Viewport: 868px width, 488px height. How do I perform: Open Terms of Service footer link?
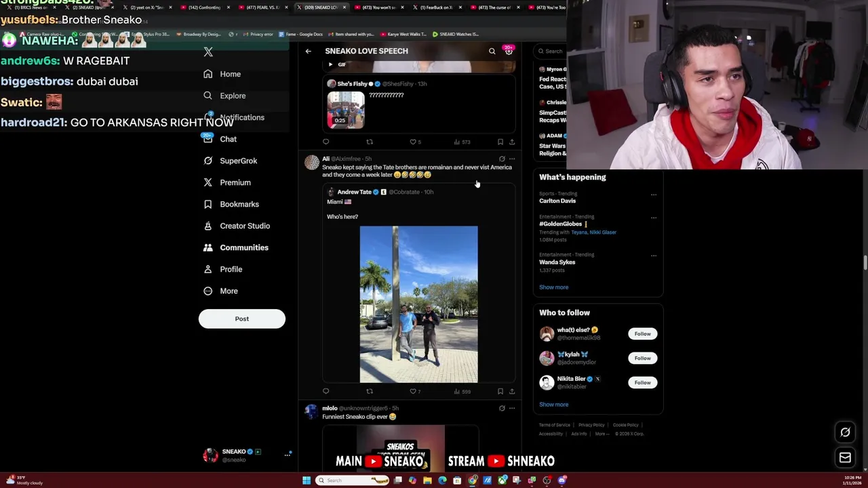(x=555, y=425)
